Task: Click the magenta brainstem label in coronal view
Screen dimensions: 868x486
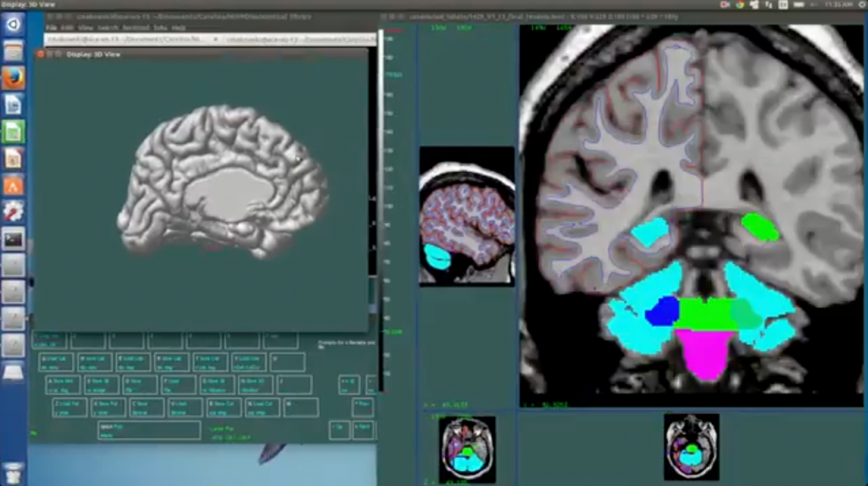Action: pyautogui.click(x=704, y=353)
